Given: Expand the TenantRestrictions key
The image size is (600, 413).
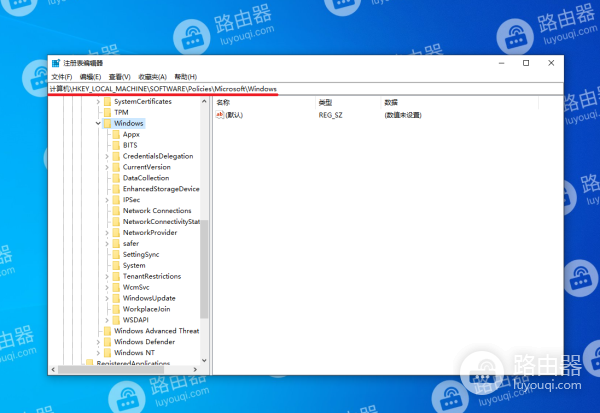Looking at the screenshot, I should (x=107, y=276).
